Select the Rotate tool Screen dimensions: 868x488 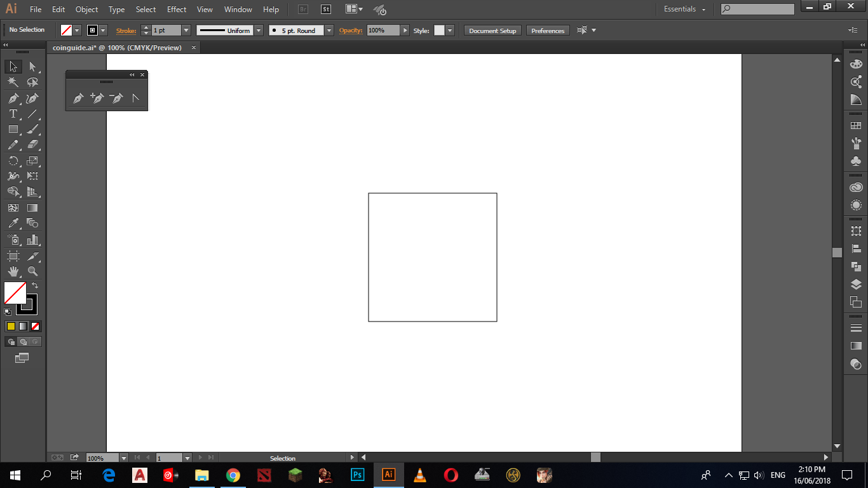tap(13, 161)
